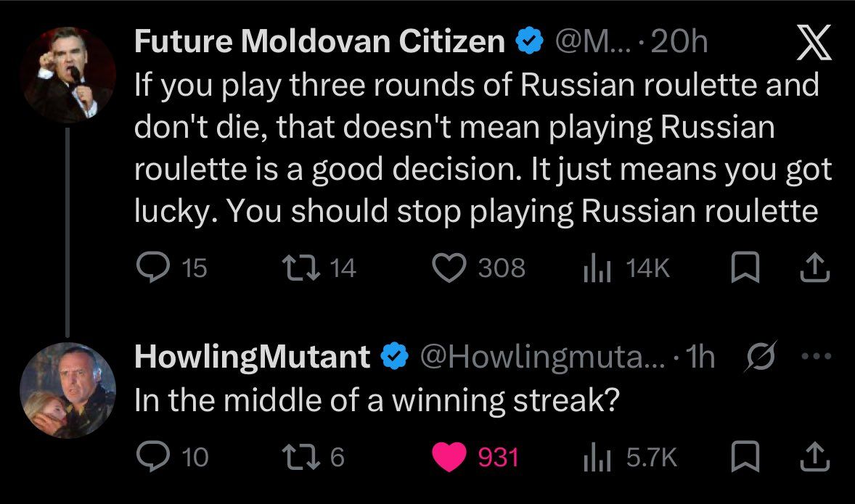The height and width of the screenshot is (504, 855).
Task: Open the Future Moldovan Citizen display name
Action: (319, 43)
